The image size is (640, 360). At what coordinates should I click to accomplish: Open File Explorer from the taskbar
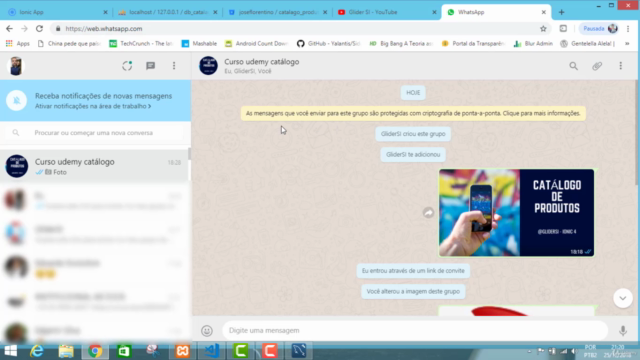click(66, 351)
